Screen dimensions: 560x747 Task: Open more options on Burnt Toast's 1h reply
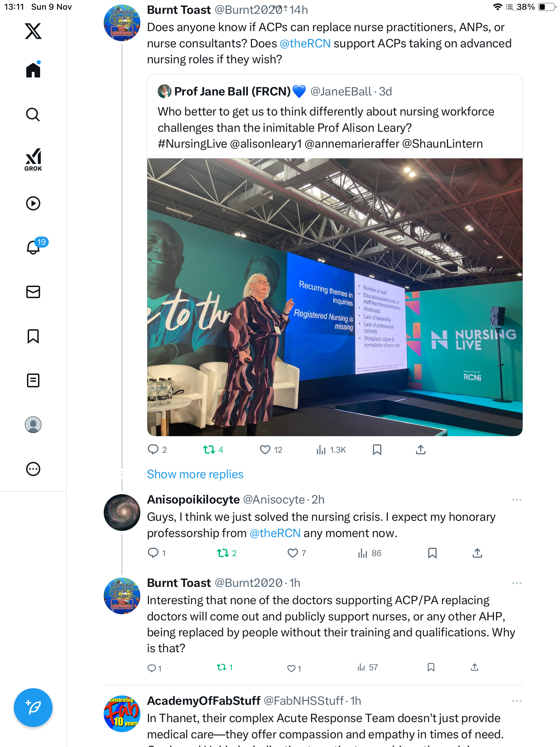tap(516, 583)
